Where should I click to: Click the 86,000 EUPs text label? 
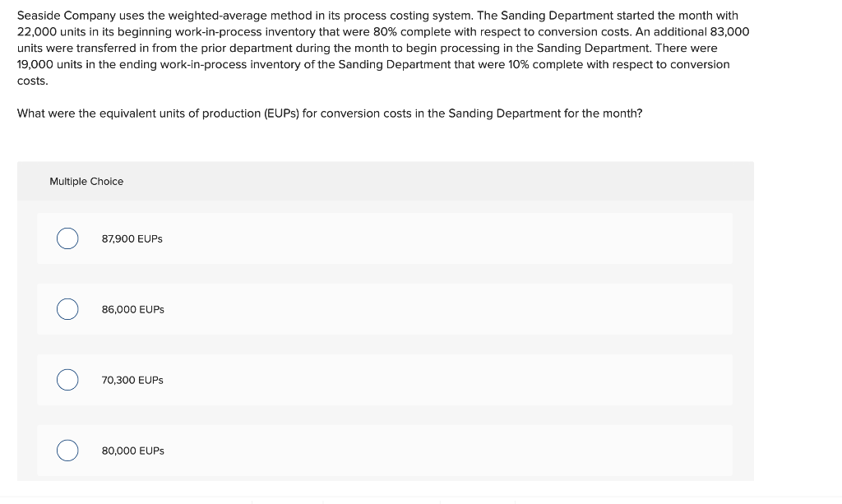(132, 309)
